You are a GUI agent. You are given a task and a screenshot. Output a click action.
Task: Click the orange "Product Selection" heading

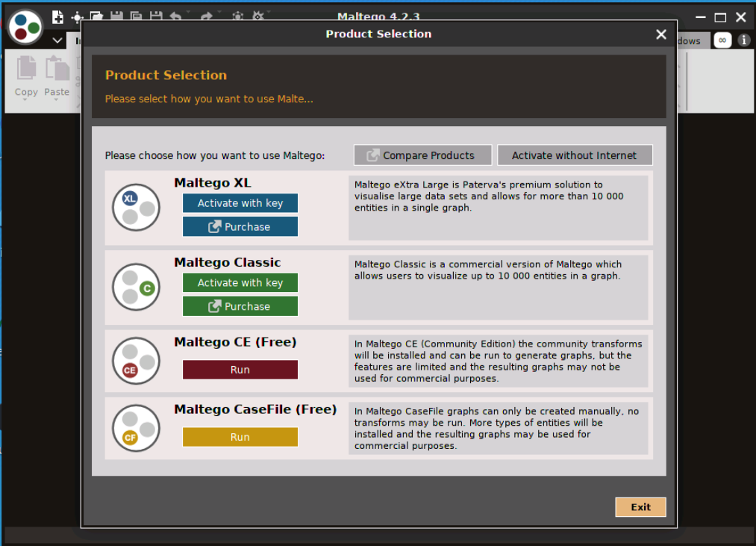(x=166, y=75)
